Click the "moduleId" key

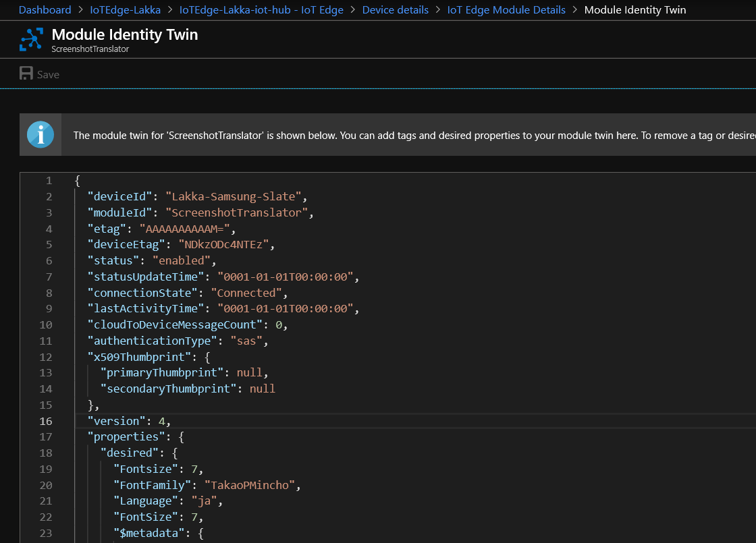(119, 212)
